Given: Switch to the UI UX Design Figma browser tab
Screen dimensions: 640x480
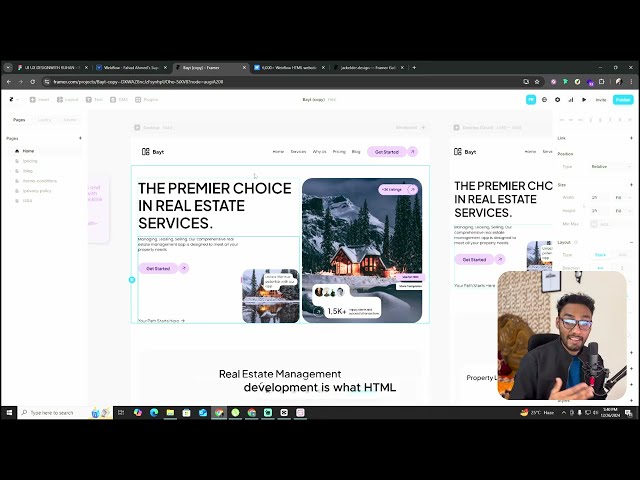Looking at the screenshot, I should (x=53, y=67).
